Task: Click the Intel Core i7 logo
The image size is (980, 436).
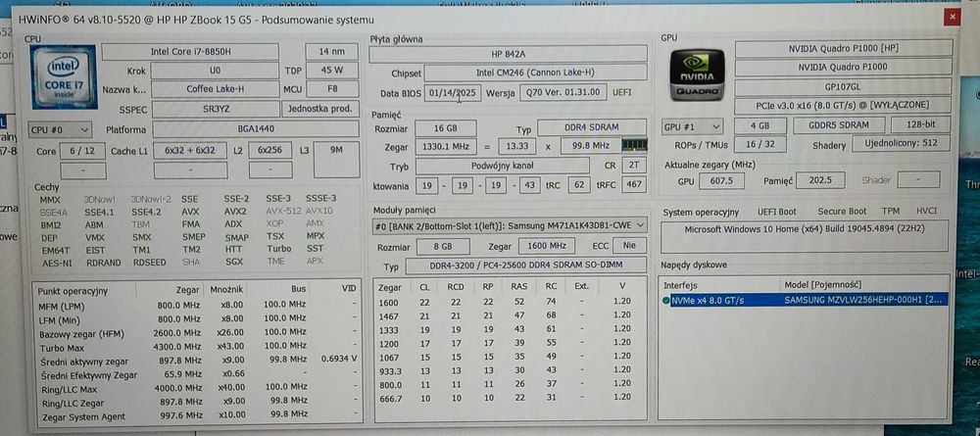Action: coord(63,76)
